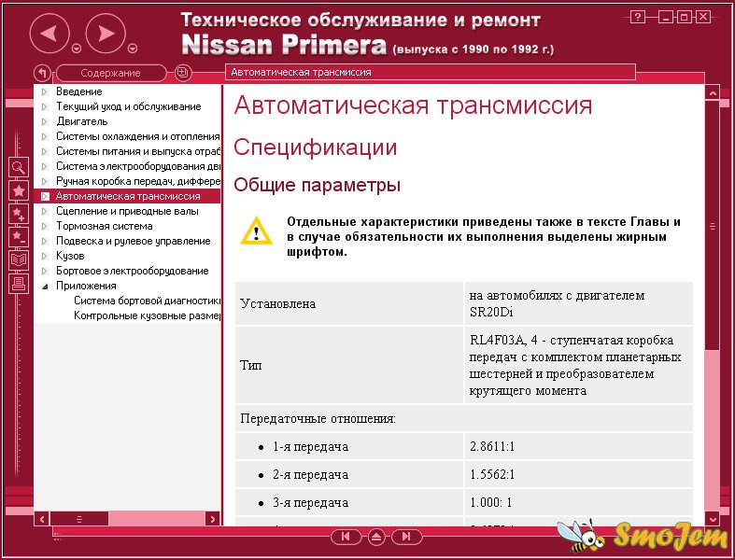This screenshot has height=560, width=735.
Task: Click the 3-я передача row label
Action: click(310, 503)
